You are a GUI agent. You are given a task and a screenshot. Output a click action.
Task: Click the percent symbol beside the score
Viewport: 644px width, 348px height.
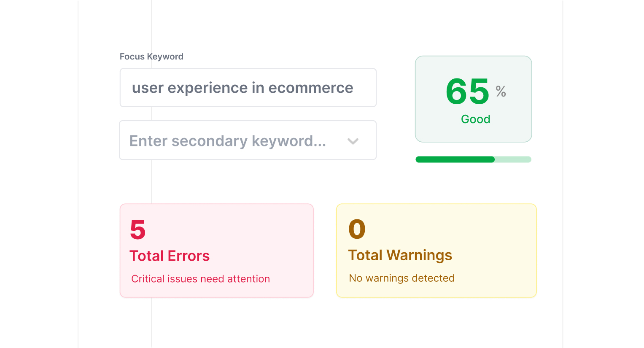point(501,91)
